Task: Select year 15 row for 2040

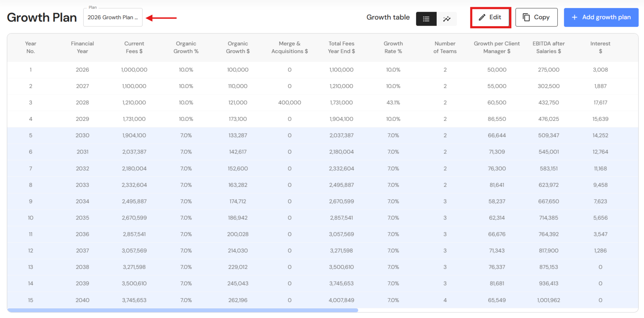Action: pos(82,300)
